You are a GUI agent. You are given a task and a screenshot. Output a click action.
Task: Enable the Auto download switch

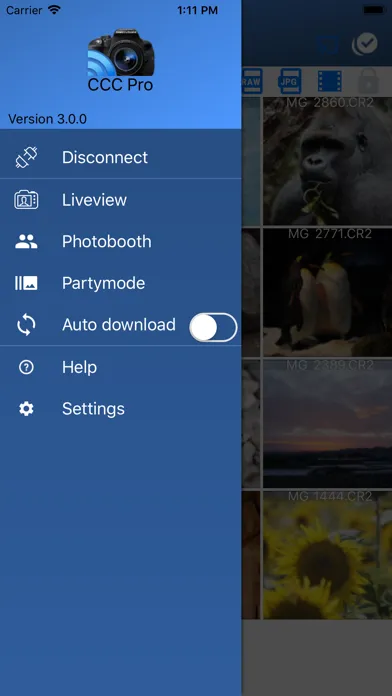[x=213, y=328]
